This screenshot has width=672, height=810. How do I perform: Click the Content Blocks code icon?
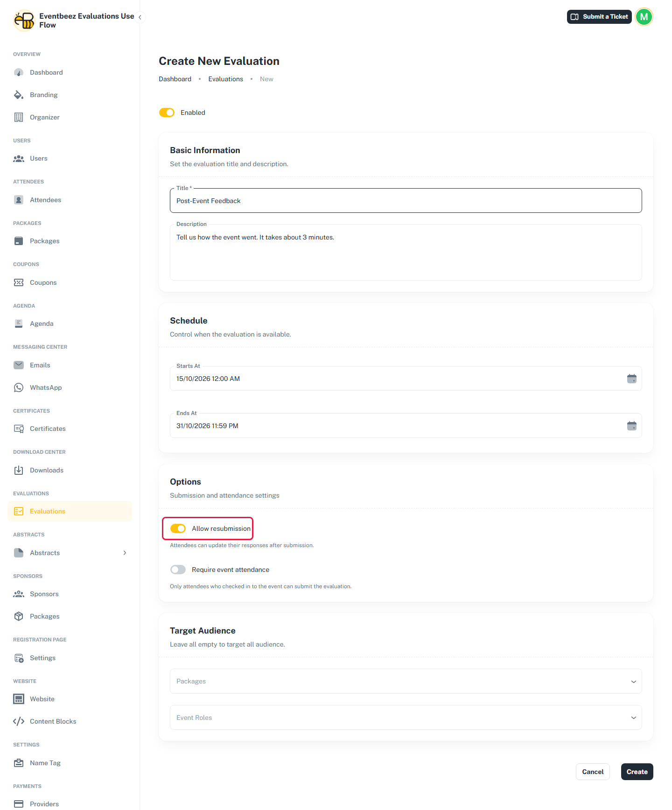(x=19, y=721)
